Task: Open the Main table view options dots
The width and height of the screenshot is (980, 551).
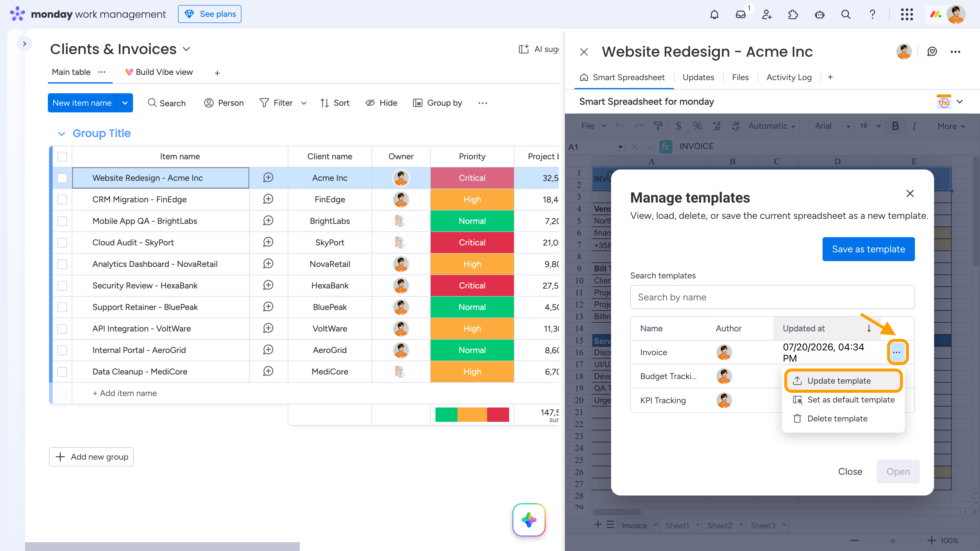Action: pyautogui.click(x=102, y=72)
